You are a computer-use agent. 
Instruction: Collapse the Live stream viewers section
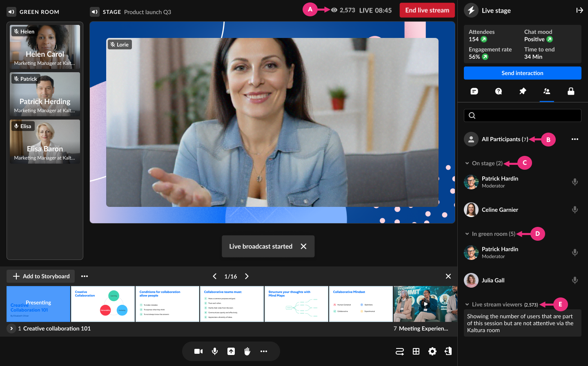[x=467, y=304]
